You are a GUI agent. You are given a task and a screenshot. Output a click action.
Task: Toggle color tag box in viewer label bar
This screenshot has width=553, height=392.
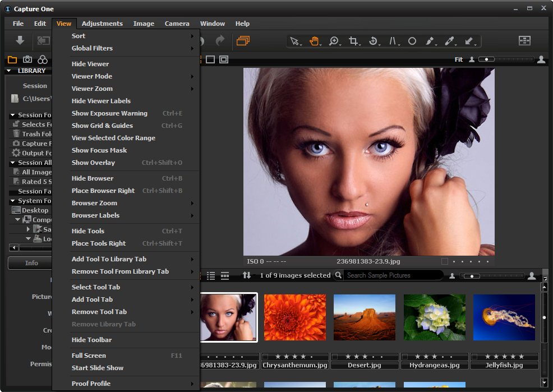tap(445, 261)
